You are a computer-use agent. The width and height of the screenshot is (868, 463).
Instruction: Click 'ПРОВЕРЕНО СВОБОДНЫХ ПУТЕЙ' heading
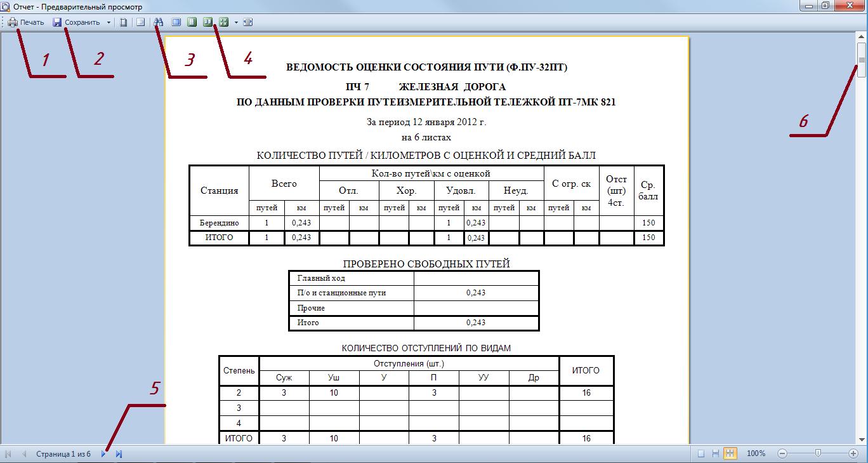tap(426, 264)
